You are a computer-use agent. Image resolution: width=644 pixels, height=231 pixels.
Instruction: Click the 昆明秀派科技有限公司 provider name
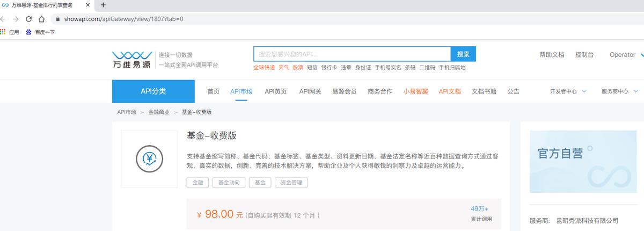click(587, 221)
